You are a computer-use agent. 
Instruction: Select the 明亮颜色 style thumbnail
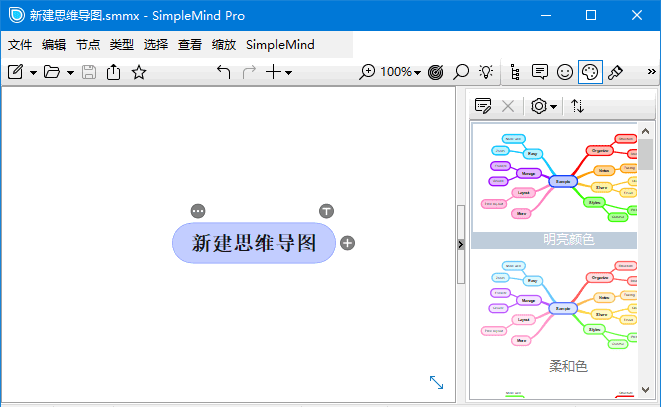(x=554, y=178)
